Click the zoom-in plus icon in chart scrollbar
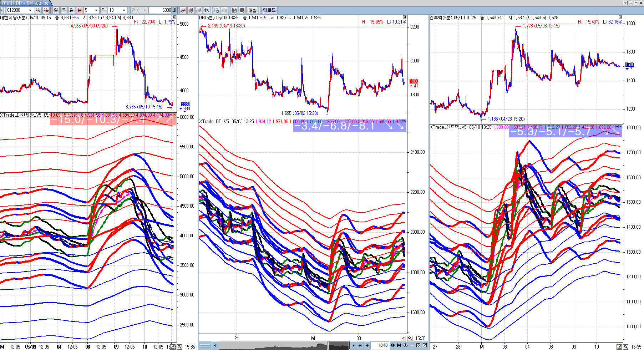 (x=405, y=345)
